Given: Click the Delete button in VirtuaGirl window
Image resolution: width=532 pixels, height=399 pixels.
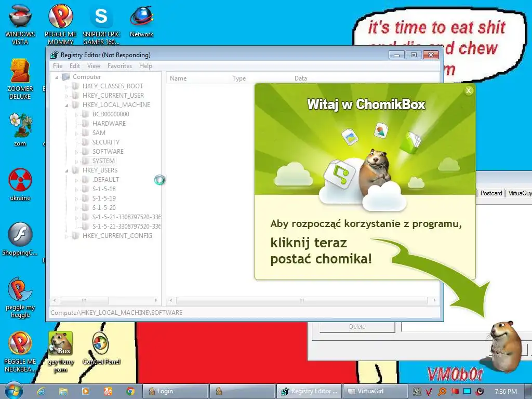Looking at the screenshot, I should coord(357,327).
